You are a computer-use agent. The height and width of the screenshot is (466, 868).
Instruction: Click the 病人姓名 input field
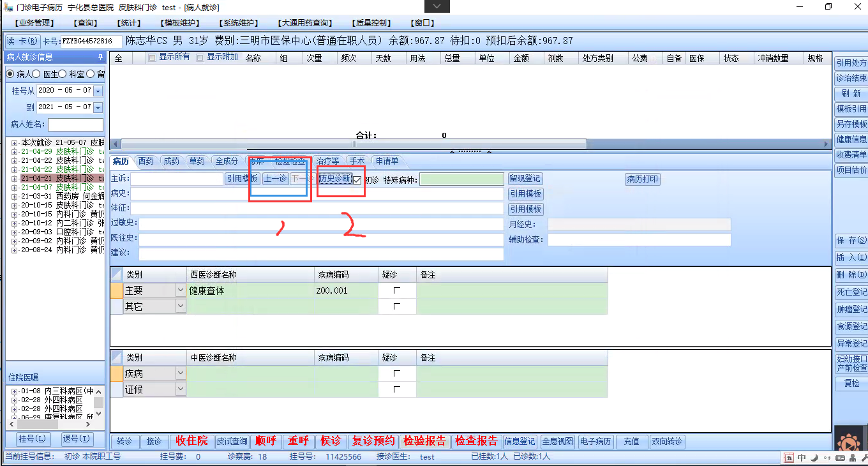point(75,124)
